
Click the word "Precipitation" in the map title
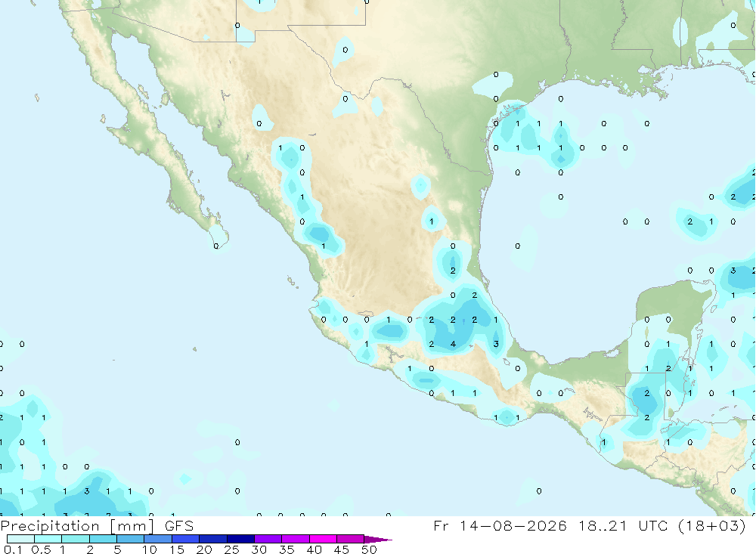click(50, 526)
